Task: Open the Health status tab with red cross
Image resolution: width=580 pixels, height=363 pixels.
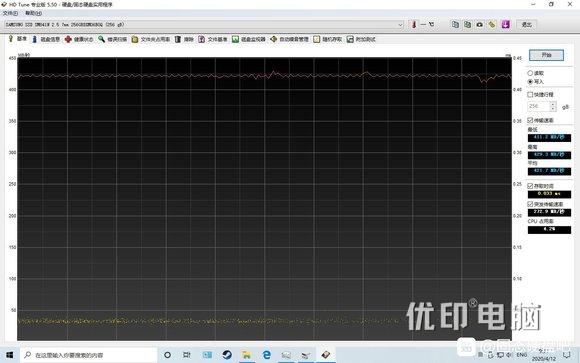Action: click(79, 39)
